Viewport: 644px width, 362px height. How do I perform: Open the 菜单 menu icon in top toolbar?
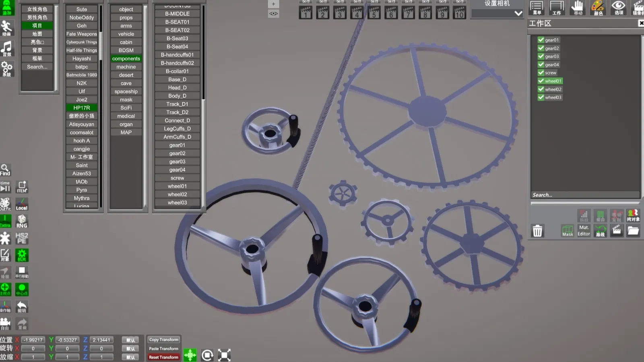coord(537,8)
